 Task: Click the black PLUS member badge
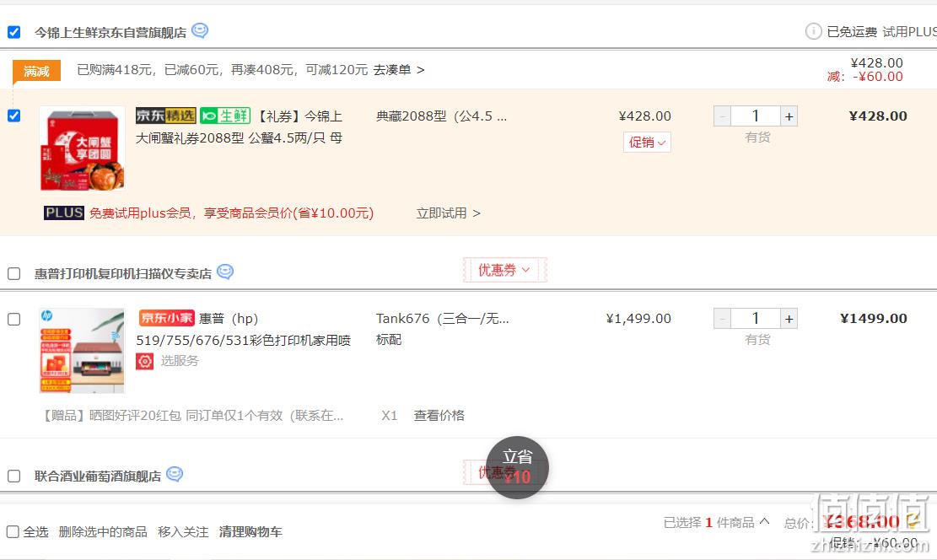(64, 213)
